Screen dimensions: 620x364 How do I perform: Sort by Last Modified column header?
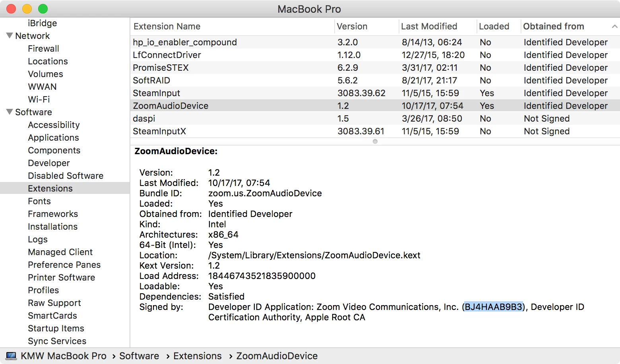(x=438, y=26)
